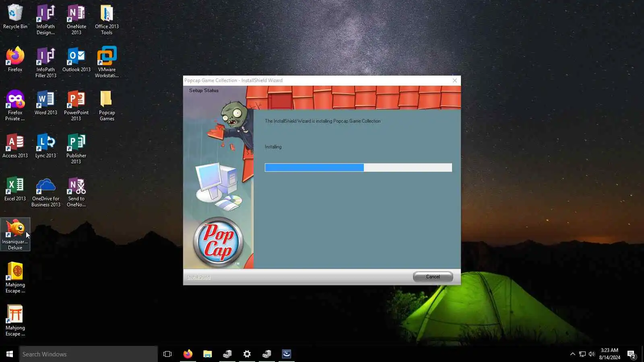Switch to Firefox on the taskbar

click(188, 354)
